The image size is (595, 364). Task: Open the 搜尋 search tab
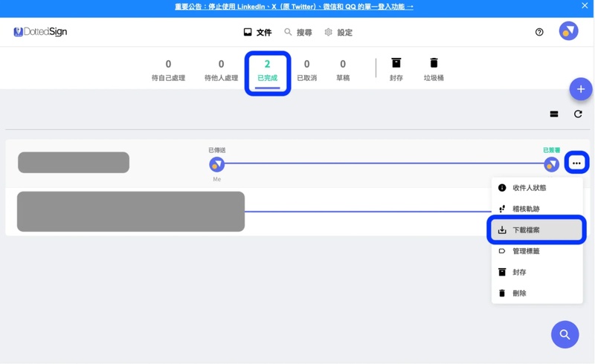298,32
